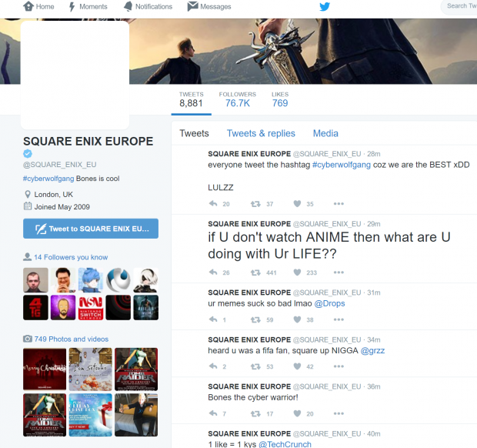Image resolution: width=477 pixels, height=448 pixels.
Task: Retweet the fifa fan @grzz tweet
Action: point(255,366)
